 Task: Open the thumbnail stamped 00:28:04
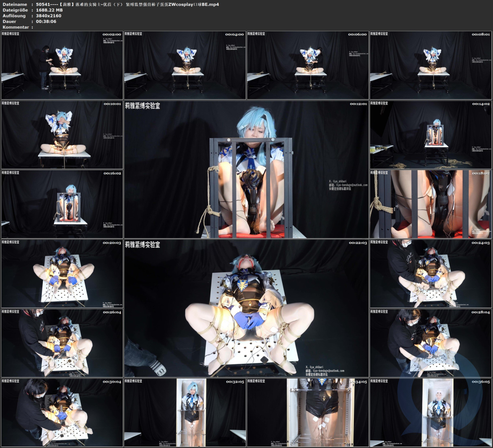431,343
